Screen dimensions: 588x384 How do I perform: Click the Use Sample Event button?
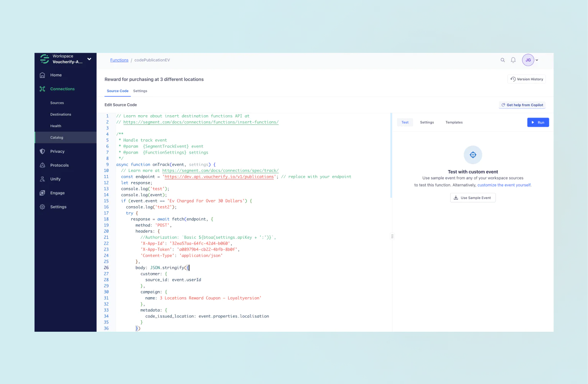tap(473, 197)
